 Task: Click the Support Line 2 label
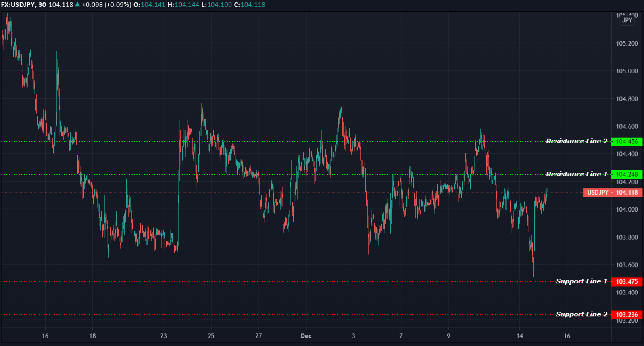(x=581, y=314)
